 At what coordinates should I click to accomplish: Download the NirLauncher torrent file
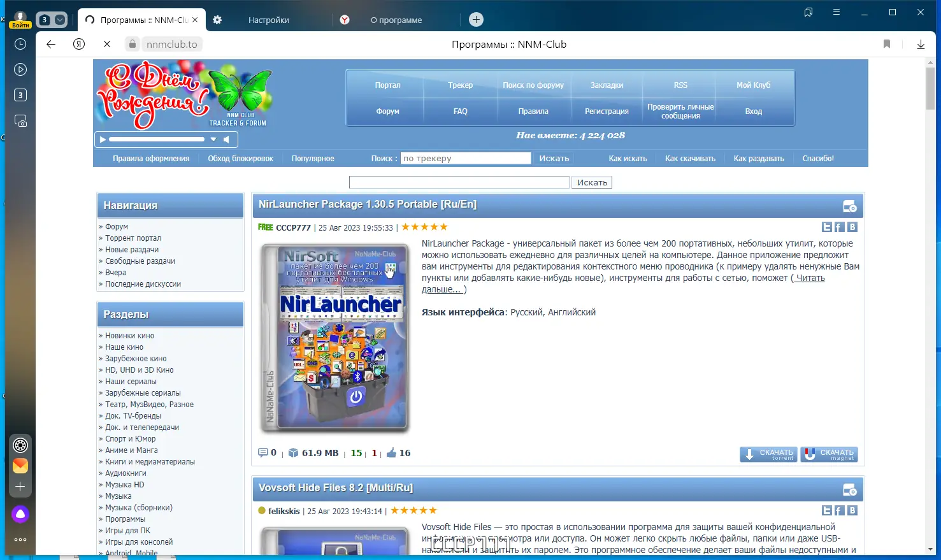click(x=768, y=454)
